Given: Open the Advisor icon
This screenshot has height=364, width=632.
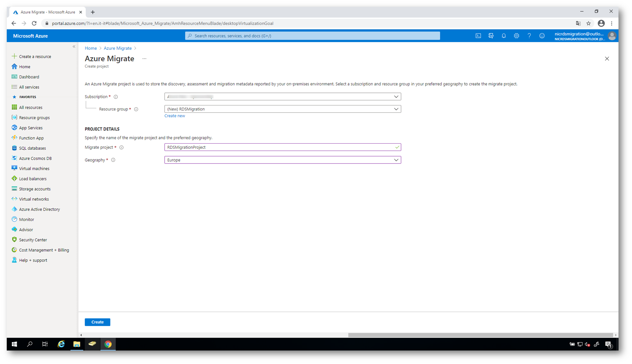Looking at the screenshot, I should [14, 229].
